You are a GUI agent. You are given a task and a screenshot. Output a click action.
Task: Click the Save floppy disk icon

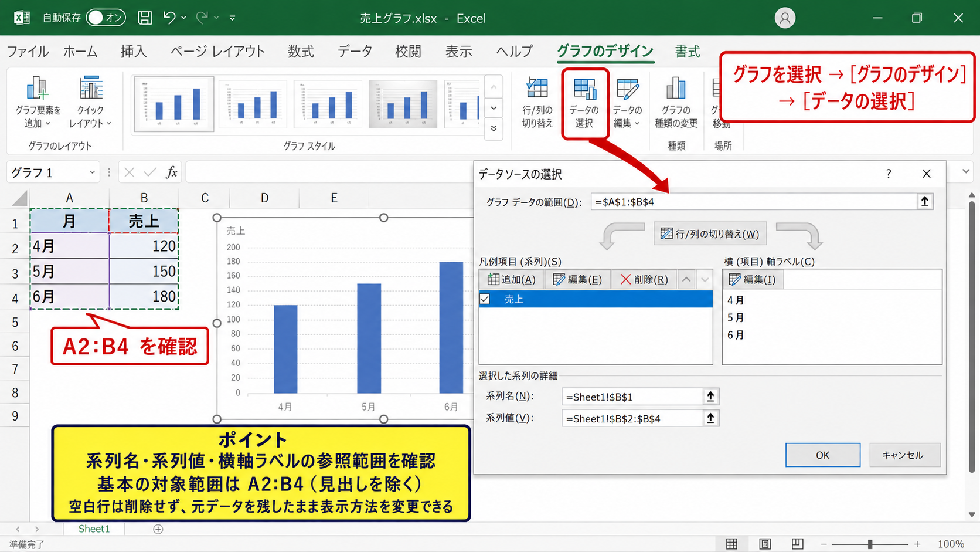tap(144, 18)
